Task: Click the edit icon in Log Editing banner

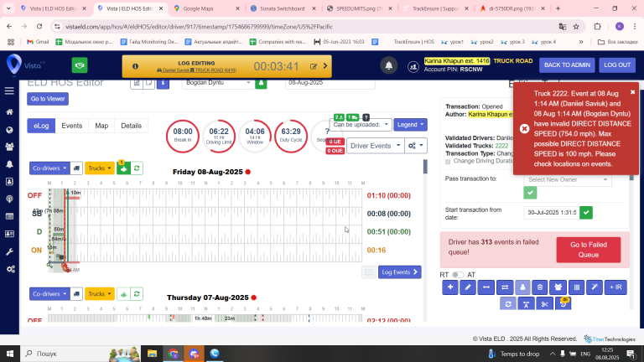Action: 314,66
